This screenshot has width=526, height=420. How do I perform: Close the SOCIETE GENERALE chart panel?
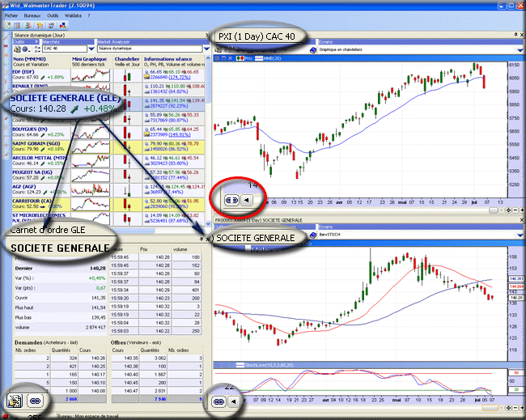pos(522,220)
